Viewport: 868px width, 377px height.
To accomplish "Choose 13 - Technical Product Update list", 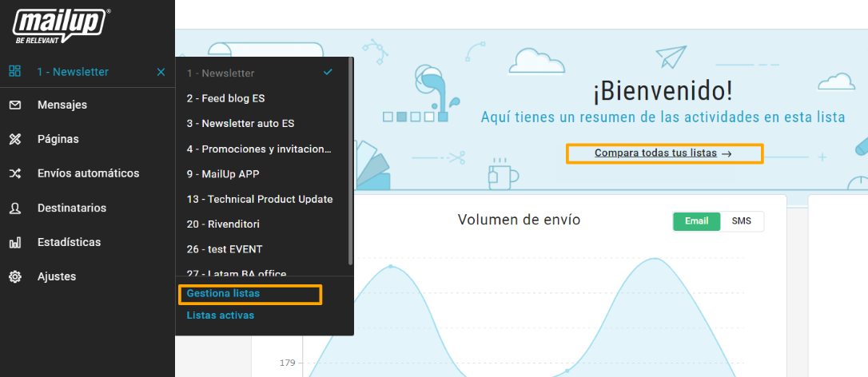I will [259, 199].
